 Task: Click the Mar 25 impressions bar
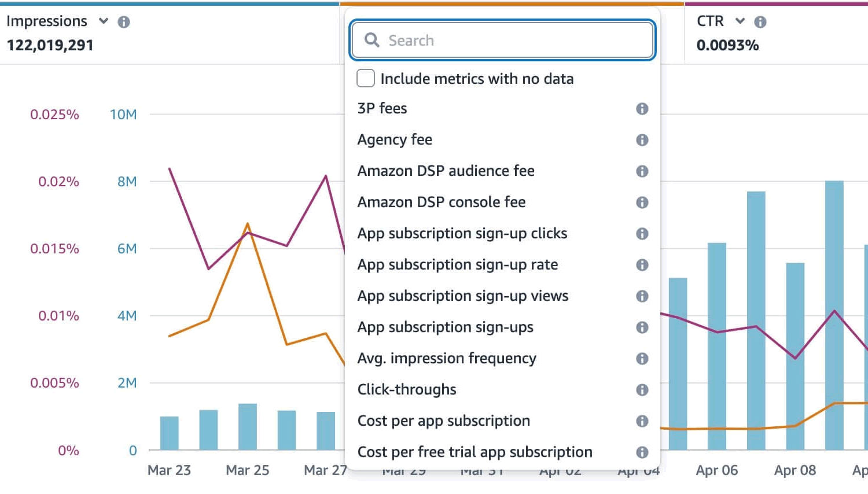(248, 427)
